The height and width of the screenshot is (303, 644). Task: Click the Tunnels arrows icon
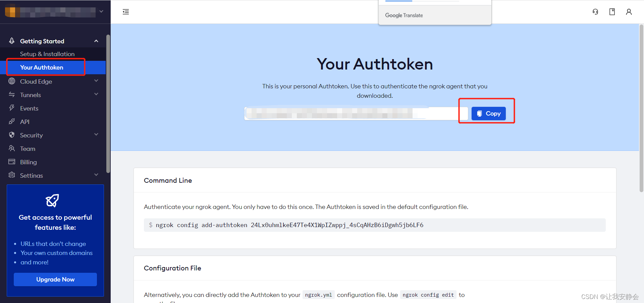click(x=12, y=94)
